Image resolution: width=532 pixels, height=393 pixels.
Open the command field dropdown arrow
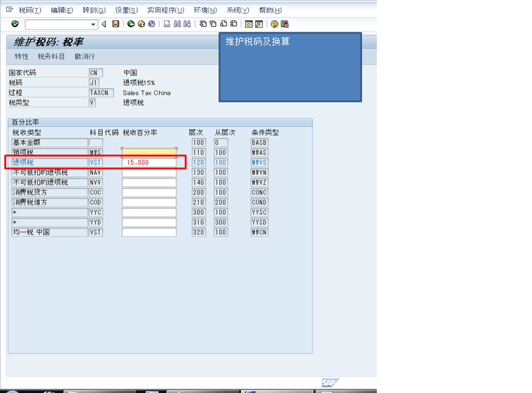click(93, 25)
